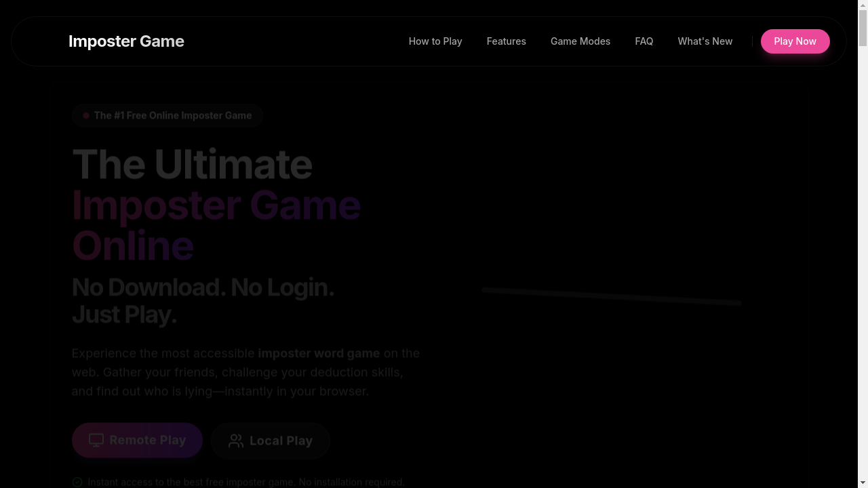Click the page vertical scrollbar thumb
The height and width of the screenshot is (488, 868).
[x=863, y=28]
